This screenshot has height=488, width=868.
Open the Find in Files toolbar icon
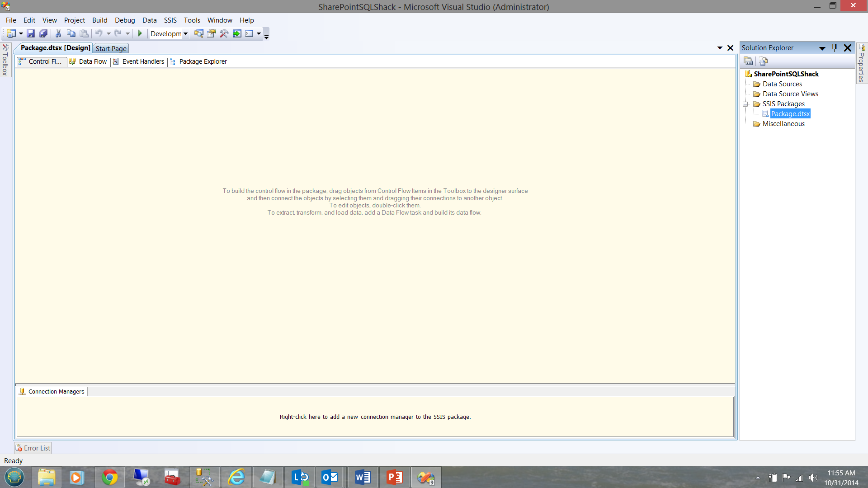(x=198, y=33)
